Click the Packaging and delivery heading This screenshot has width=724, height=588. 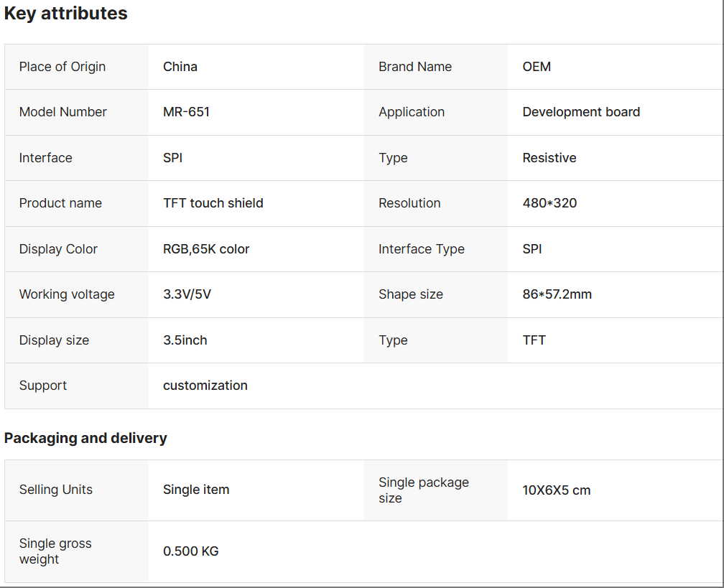(85, 438)
